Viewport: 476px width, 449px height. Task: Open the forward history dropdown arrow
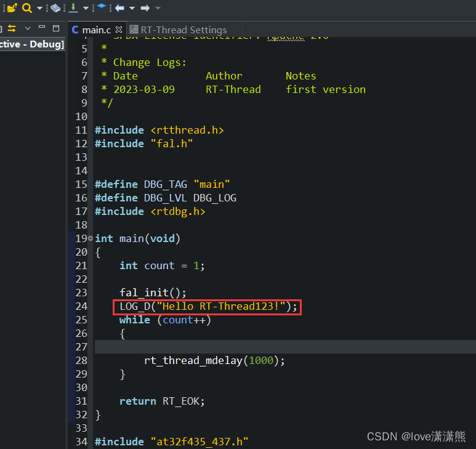pyautogui.click(x=158, y=8)
